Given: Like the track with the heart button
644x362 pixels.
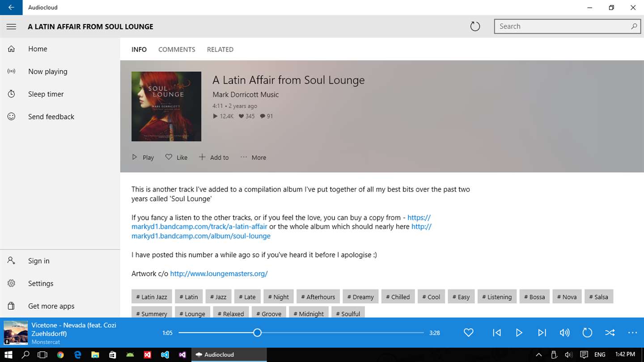Looking at the screenshot, I should click(x=176, y=157).
